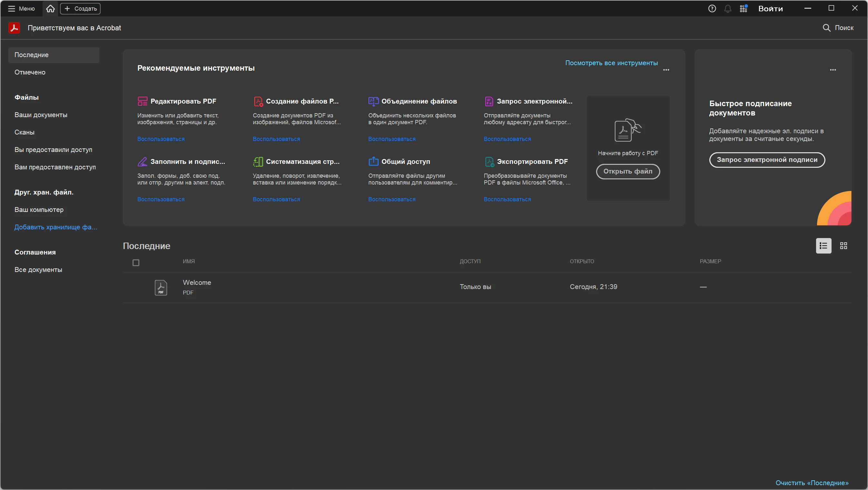Image resolution: width=868 pixels, height=490 pixels.
Task: Click the Combine Files tool icon
Action: pos(373,101)
